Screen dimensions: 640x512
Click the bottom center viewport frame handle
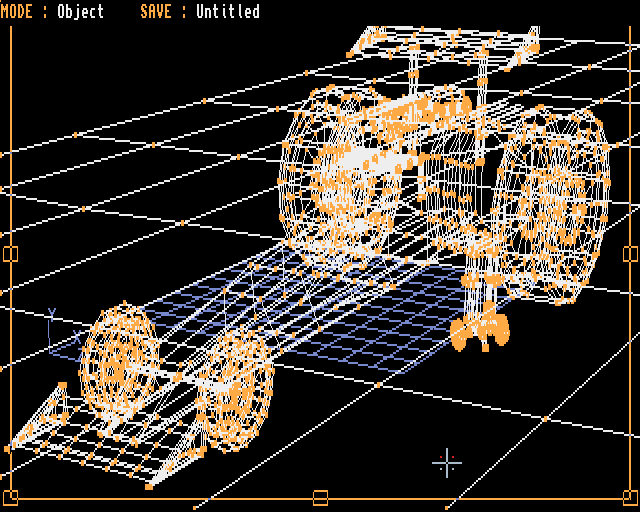[x=320, y=497]
